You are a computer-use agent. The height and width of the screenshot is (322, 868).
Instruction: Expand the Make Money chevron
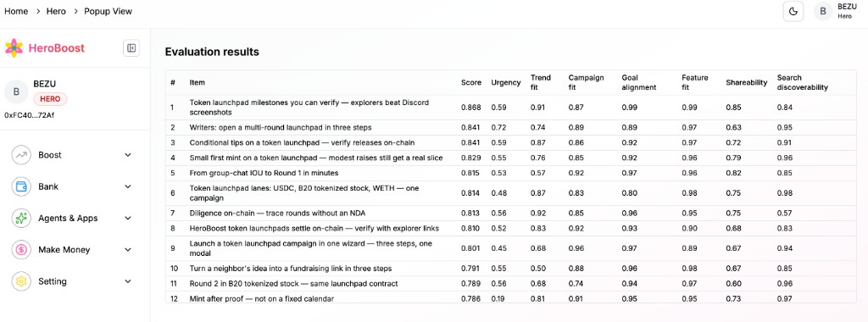point(128,249)
